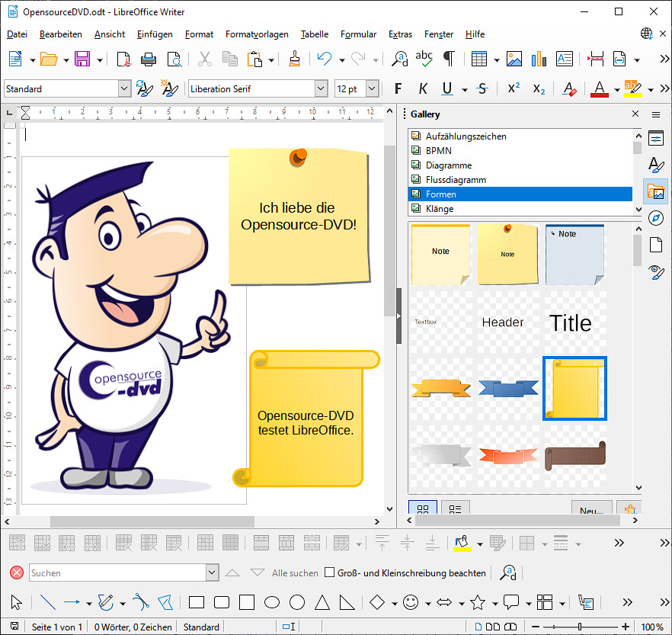
Task: Click the Print icon in toolbar
Action: (149, 59)
